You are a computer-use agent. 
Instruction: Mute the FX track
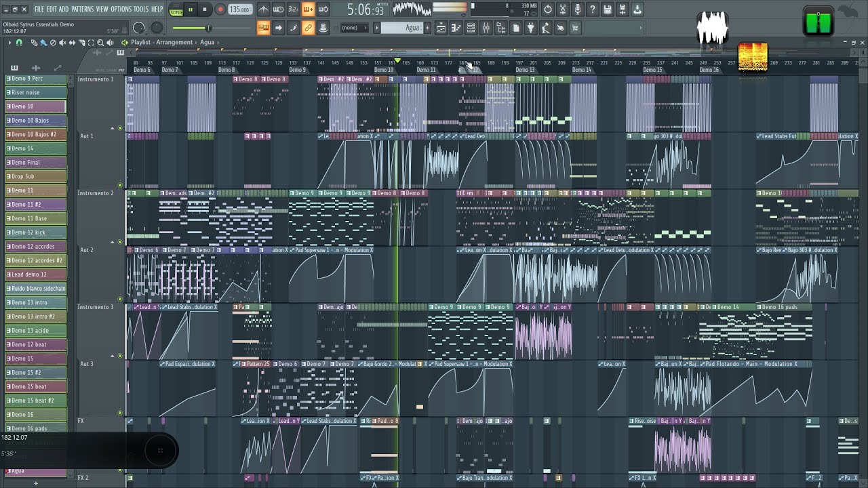coord(121,469)
